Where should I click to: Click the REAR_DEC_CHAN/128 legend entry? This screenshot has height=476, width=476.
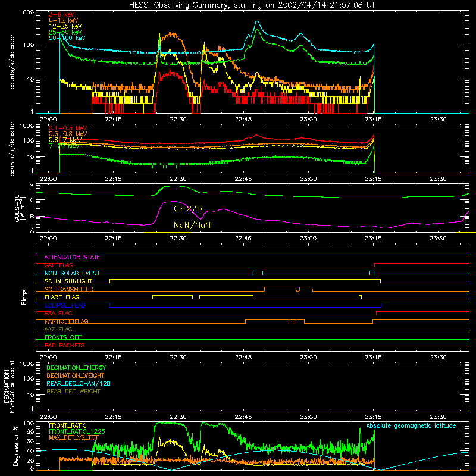(79, 383)
